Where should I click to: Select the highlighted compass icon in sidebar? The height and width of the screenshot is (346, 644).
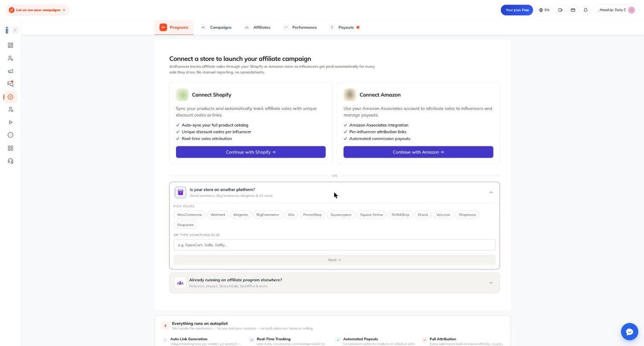[11, 97]
